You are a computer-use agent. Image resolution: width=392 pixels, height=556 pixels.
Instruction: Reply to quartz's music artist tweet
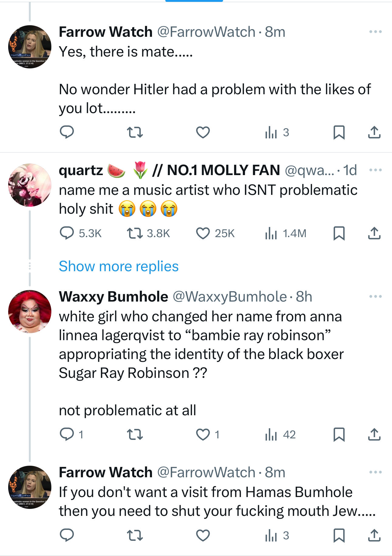(67, 233)
